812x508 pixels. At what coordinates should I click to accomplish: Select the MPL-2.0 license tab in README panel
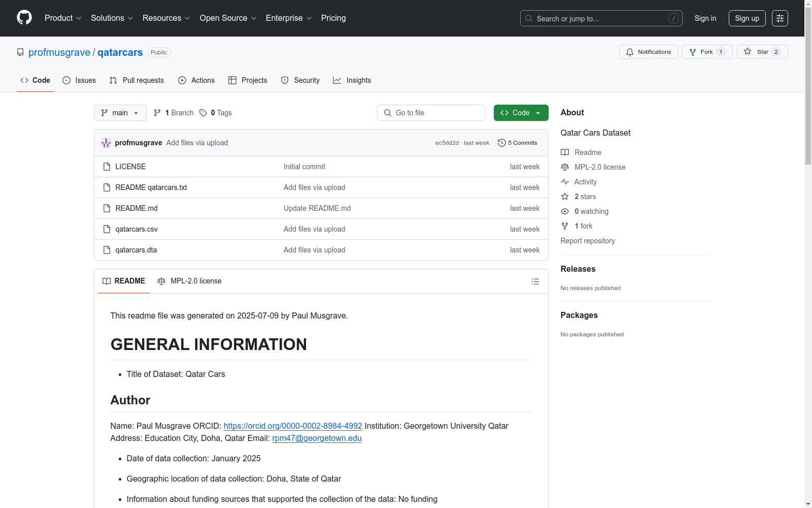189,281
